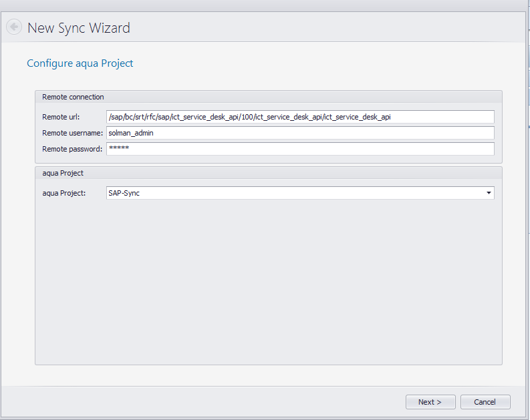Click the 'Remote url:' label
Image resolution: width=530 pixels, height=420 pixels.
click(x=61, y=117)
